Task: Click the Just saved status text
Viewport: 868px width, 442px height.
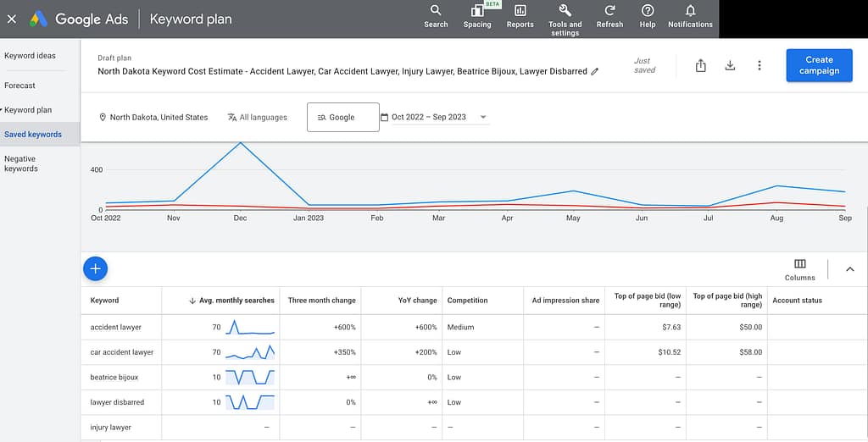Action: click(x=644, y=65)
